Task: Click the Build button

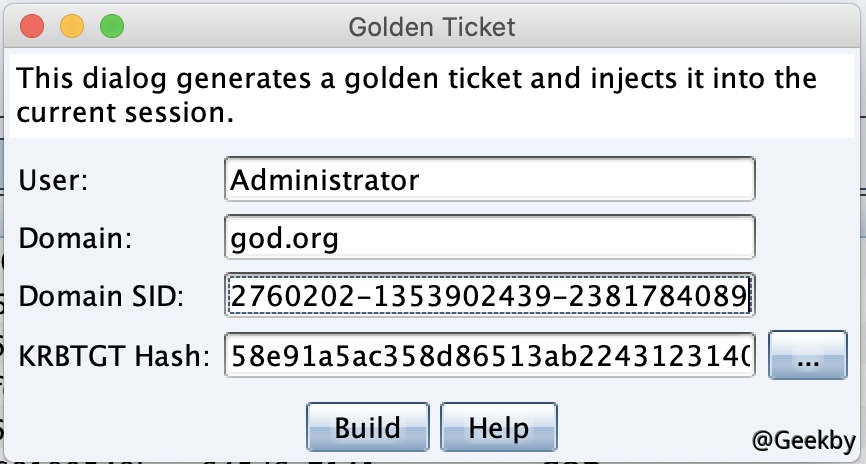Action: [x=367, y=428]
